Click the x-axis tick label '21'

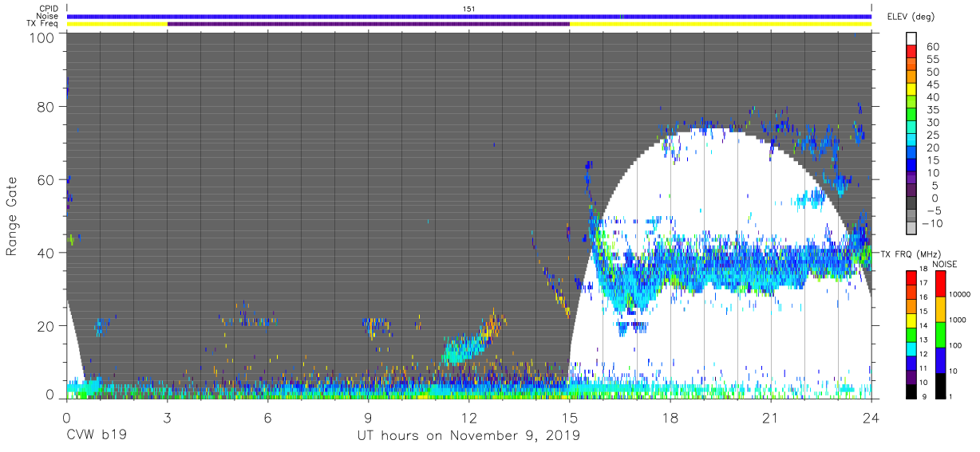(771, 417)
